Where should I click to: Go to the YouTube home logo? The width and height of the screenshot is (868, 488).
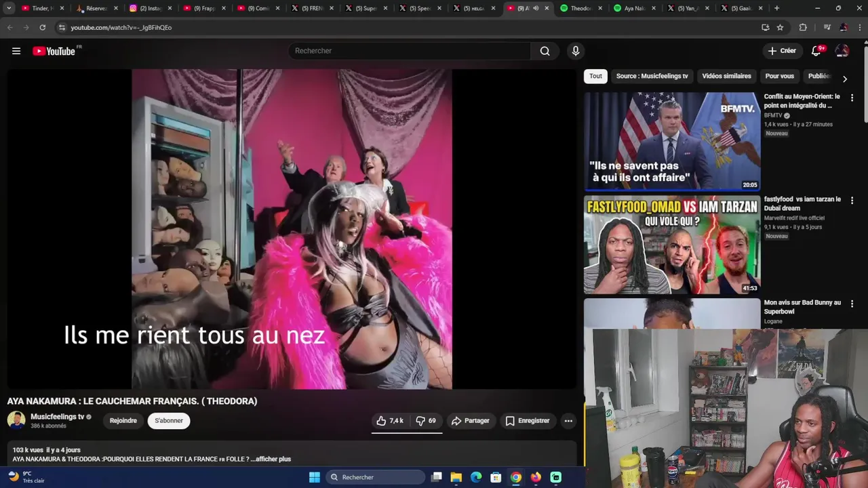(x=54, y=51)
